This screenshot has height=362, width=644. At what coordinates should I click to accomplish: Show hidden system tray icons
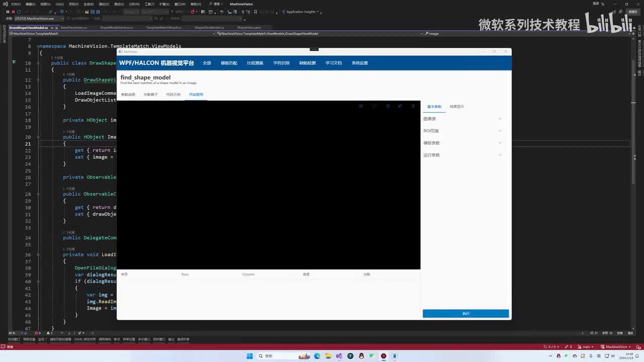point(550,356)
